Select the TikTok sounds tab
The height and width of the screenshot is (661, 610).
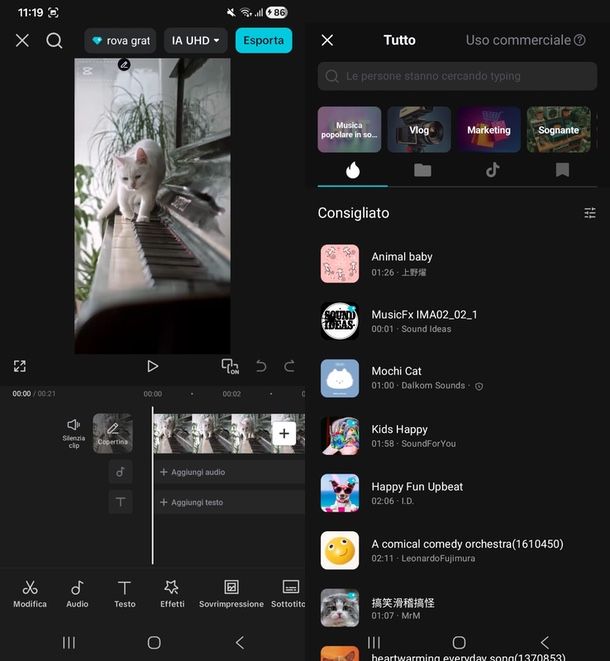492,170
